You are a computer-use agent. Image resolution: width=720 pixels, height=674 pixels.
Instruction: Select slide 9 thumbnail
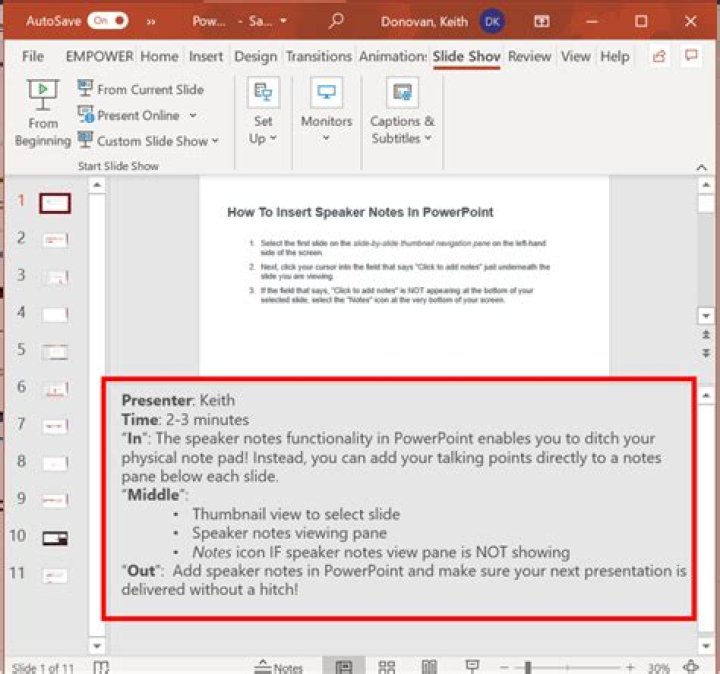55,500
